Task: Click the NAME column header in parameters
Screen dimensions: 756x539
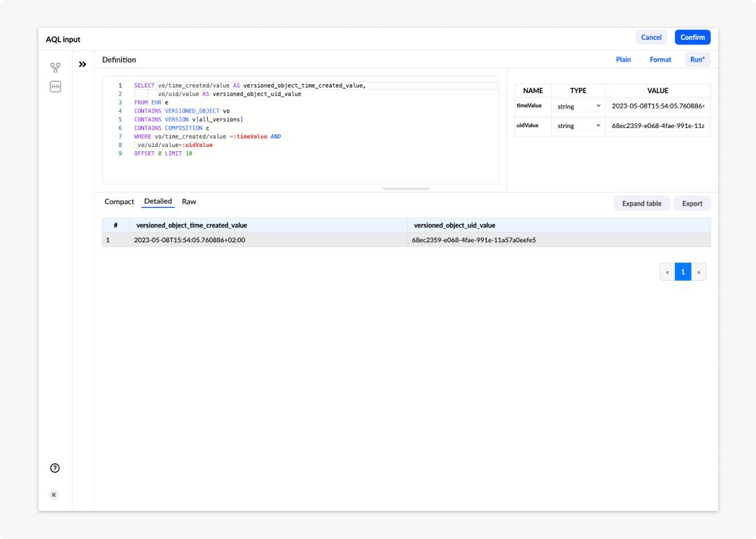Action: click(x=533, y=90)
